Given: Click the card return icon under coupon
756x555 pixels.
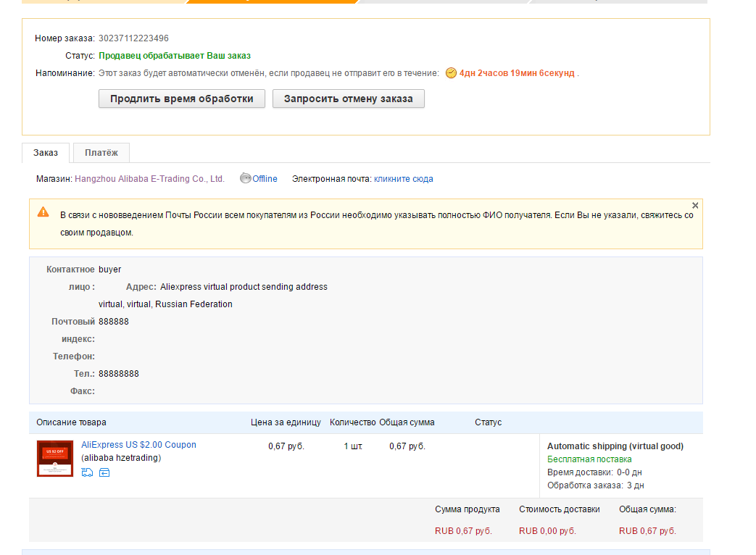Looking at the screenshot, I should coord(104,472).
